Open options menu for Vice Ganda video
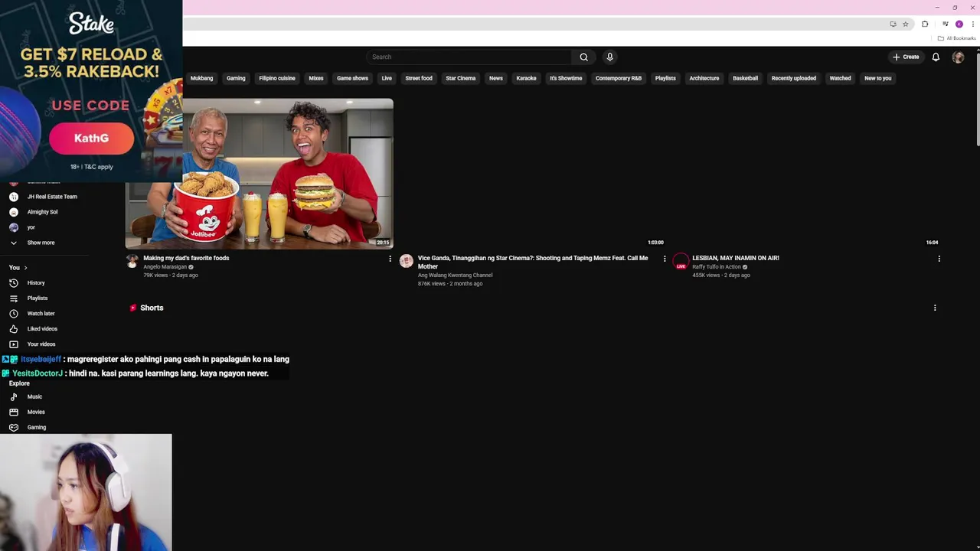 664,259
